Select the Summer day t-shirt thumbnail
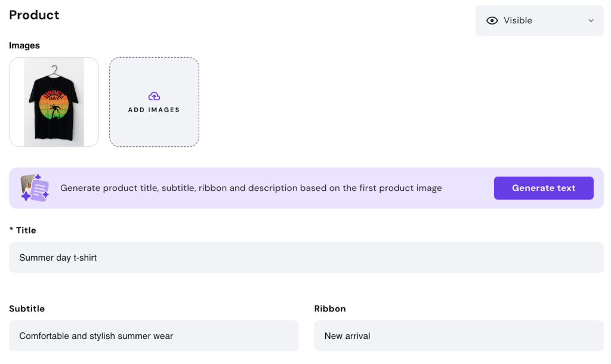611x364 pixels. [x=54, y=101]
